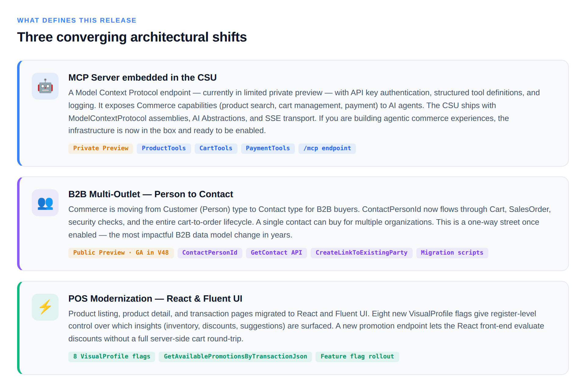The height and width of the screenshot is (392, 586).
Task: Select the CreateLinkToExistingParty tag
Action: pyautogui.click(x=362, y=253)
